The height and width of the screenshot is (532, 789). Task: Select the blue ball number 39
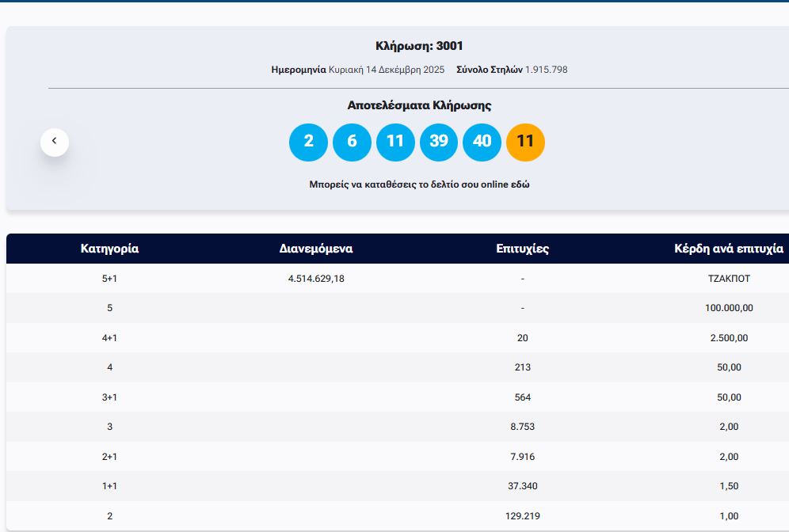(439, 142)
